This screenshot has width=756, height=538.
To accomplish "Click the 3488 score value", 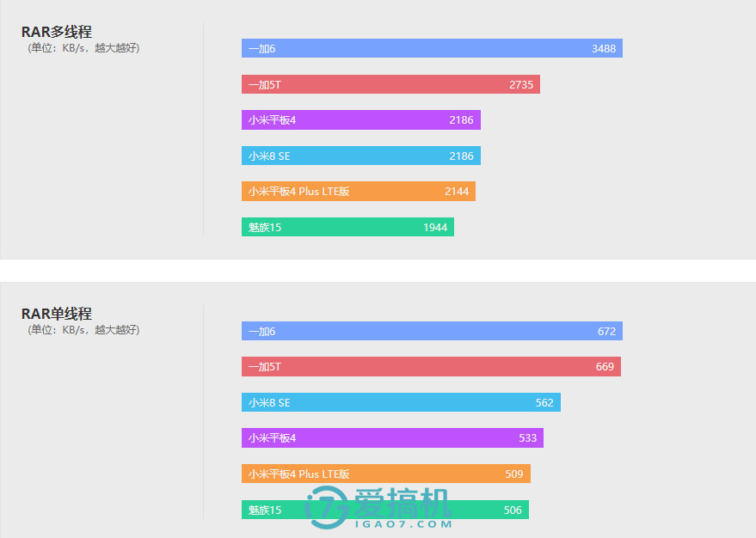I will pyautogui.click(x=604, y=49).
